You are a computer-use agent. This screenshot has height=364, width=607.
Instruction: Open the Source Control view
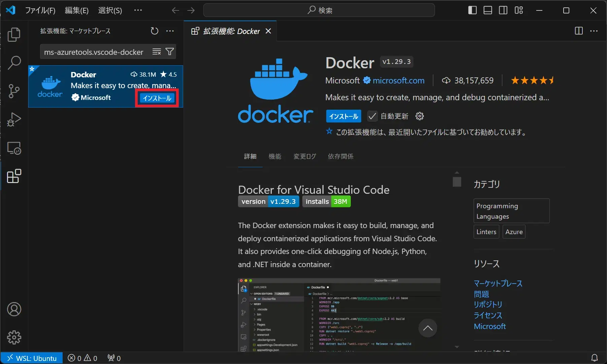click(x=14, y=91)
